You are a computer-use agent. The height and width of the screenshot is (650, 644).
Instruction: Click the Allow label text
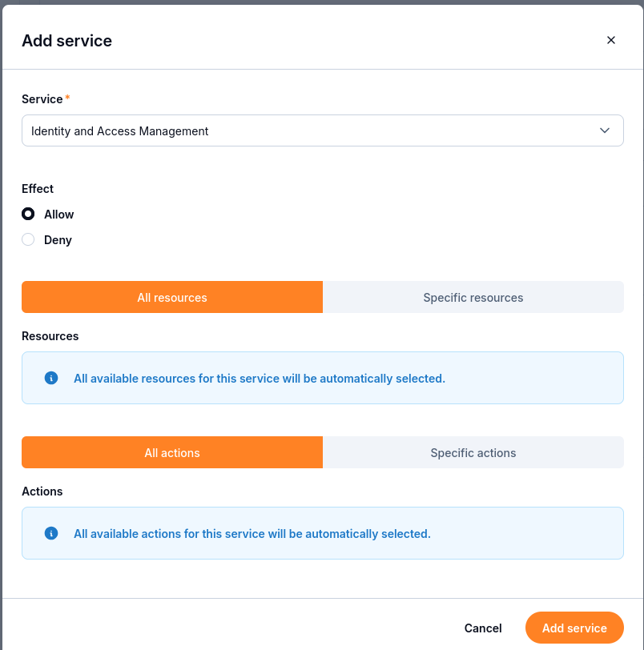(59, 215)
